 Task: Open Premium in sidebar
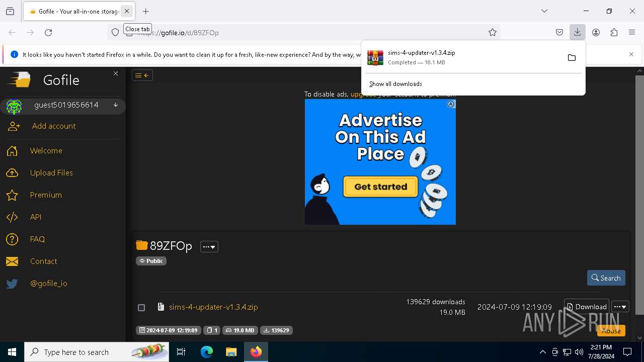tap(46, 195)
